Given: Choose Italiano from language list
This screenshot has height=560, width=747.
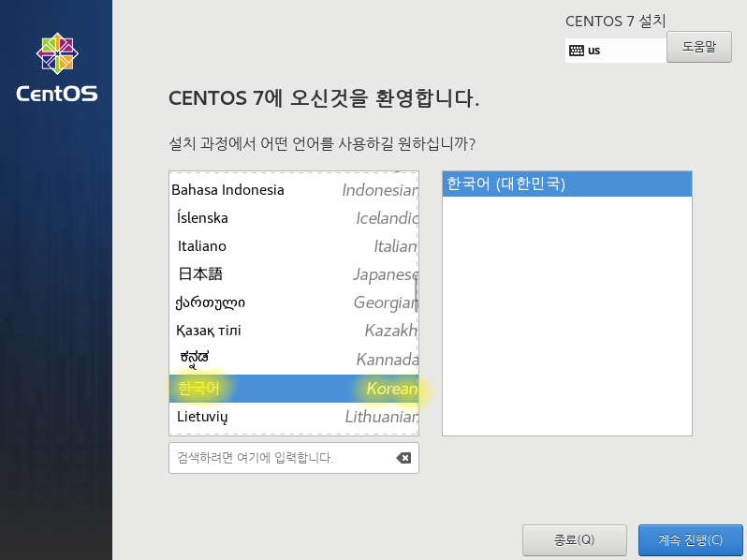Looking at the screenshot, I should coord(294,246).
